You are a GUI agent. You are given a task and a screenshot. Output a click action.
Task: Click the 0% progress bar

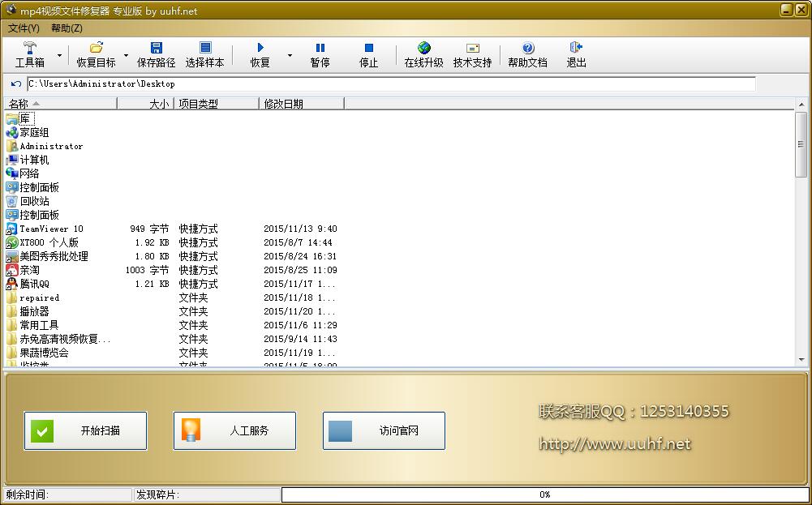click(545, 494)
